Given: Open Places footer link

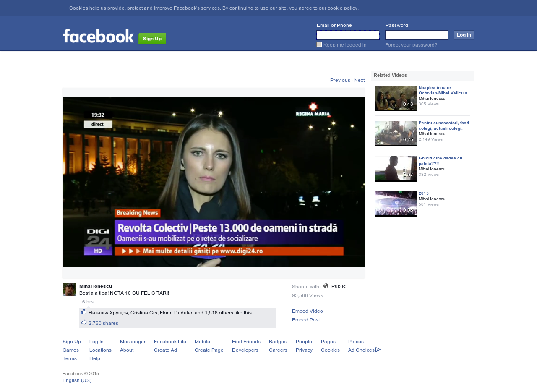Looking at the screenshot, I should [356, 342].
